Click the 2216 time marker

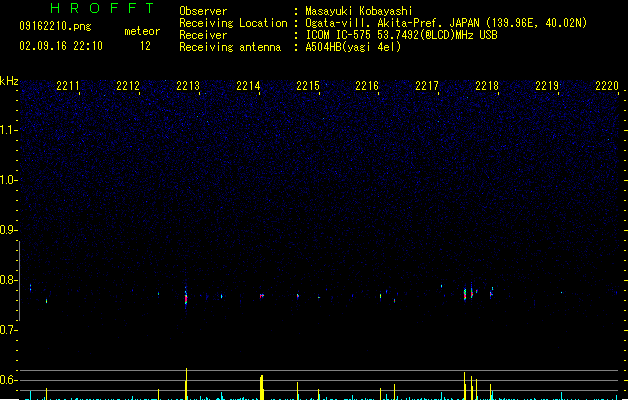(367, 86)
